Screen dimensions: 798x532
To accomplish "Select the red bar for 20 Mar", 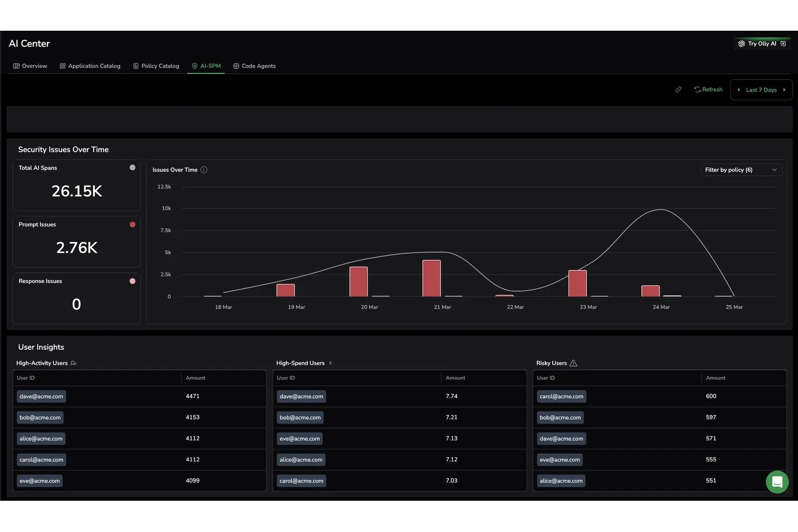I will point(359,281).
